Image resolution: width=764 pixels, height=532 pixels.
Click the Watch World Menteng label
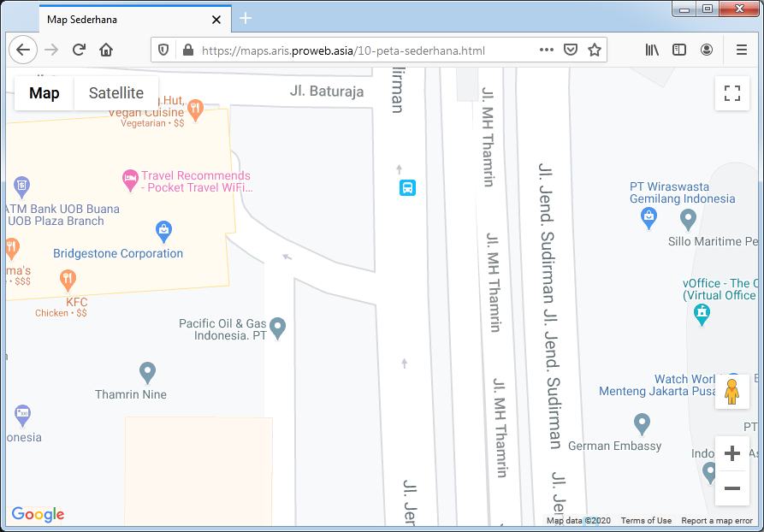tap(657, 385)
